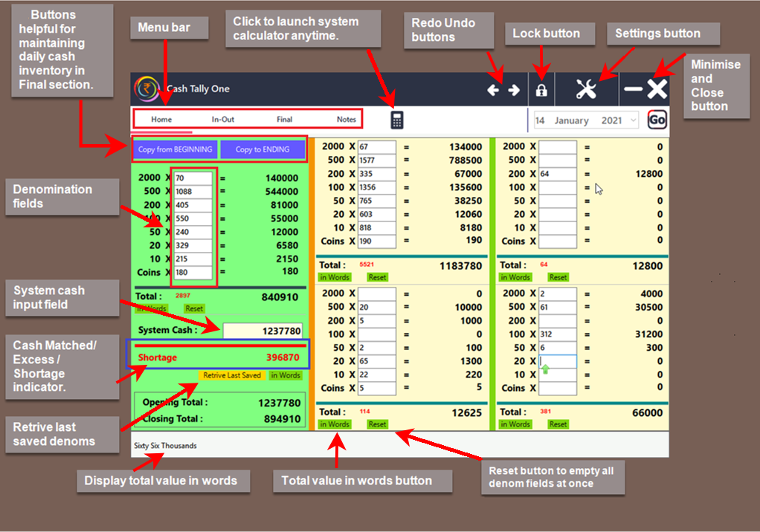Open the Notes tab
This screenshot has width=760, height=532.
click(346, 119)
